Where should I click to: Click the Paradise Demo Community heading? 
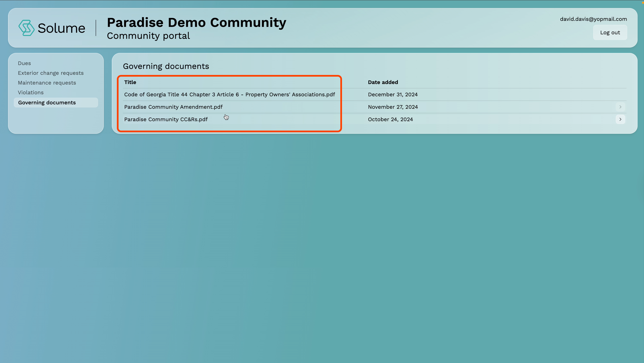197,23
